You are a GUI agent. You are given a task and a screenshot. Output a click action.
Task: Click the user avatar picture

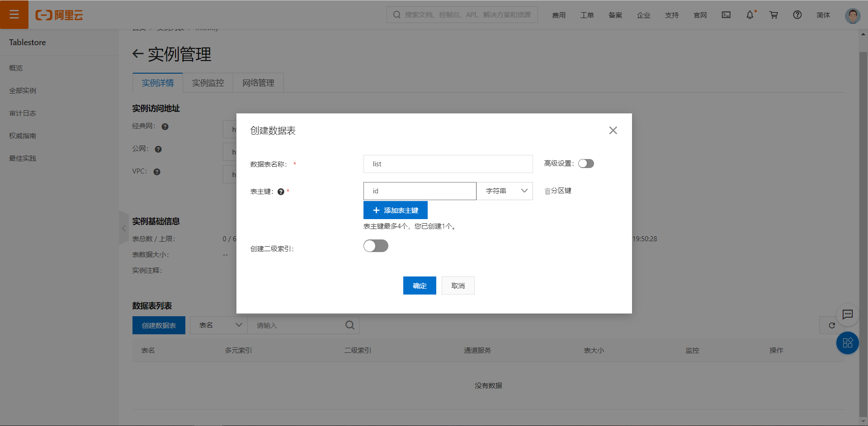point(852,16)
